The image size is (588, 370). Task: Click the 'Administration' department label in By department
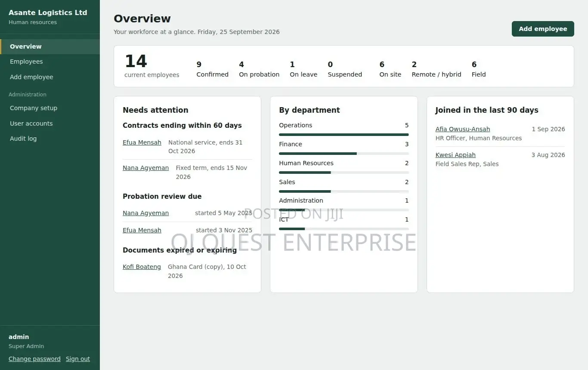point(301,200)
